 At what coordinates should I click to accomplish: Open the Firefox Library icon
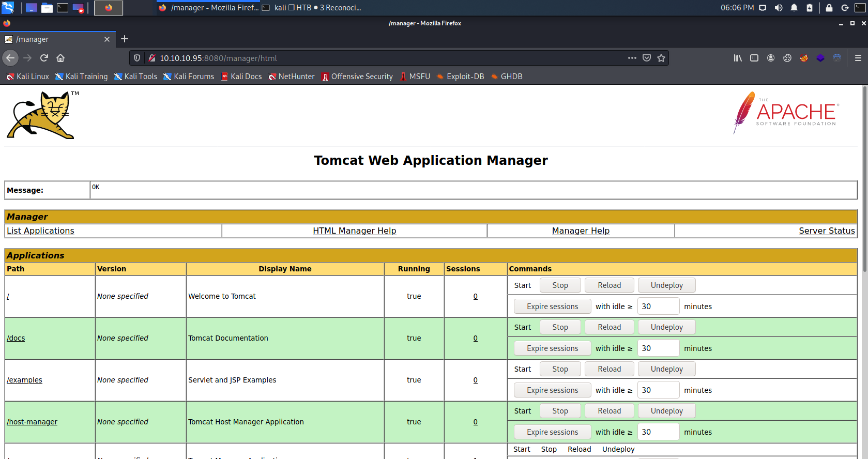coord(738,58)
